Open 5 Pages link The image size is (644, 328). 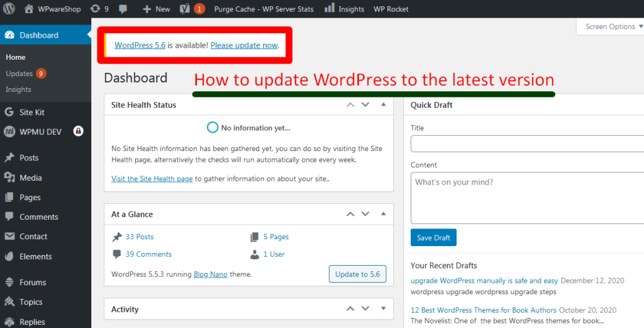pos(276,237)
